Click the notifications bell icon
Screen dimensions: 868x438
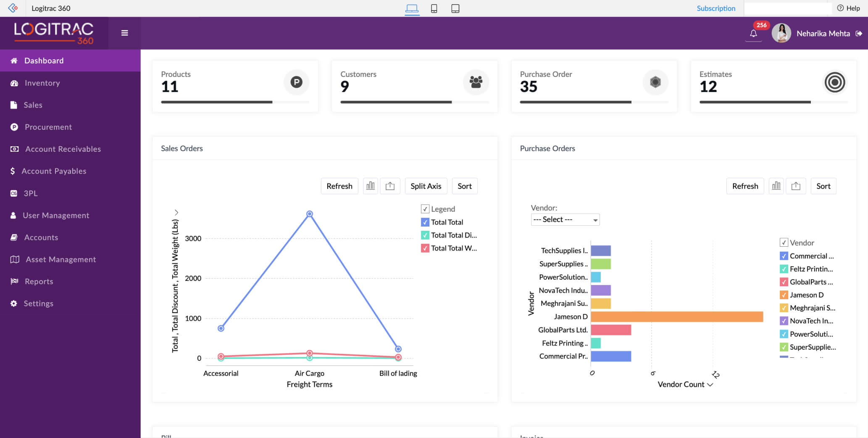[x=753, y=33]
